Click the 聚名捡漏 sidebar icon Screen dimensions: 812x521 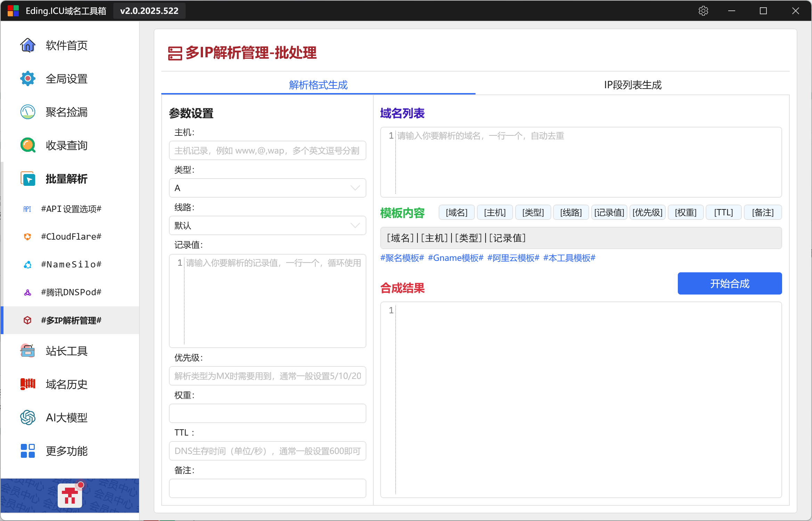28,112
